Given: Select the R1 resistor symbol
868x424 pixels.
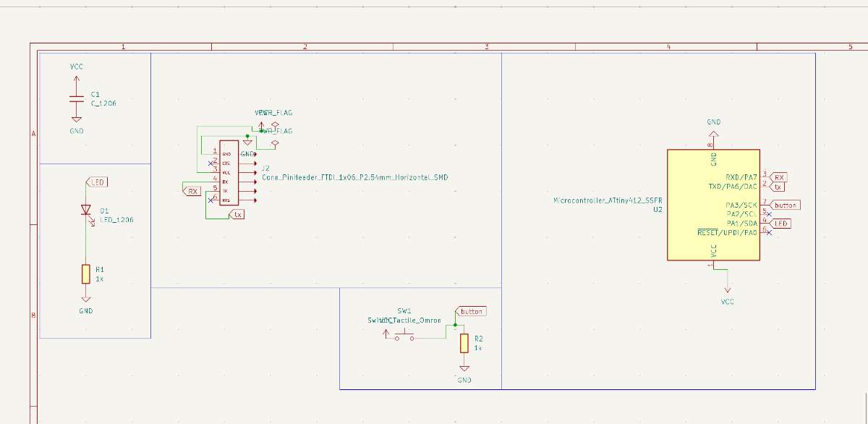Looking at the screenshot, I should [x=85, y=274].
